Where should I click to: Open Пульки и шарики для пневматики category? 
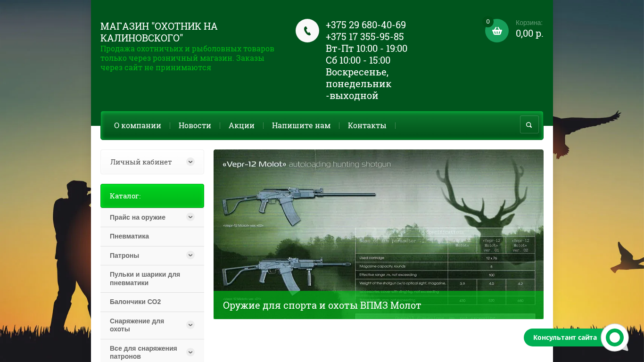point(152,279)
